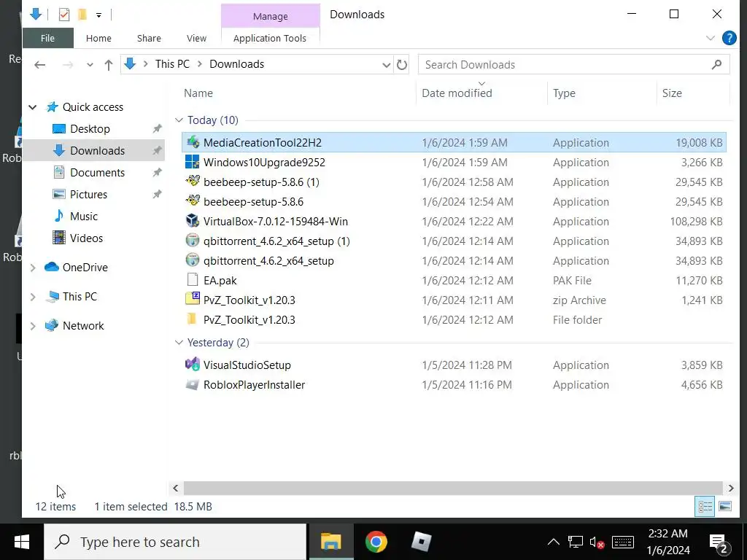Sort by the Name column header
The height and width of the screenshot is (560, 747).
click(198, 93)
